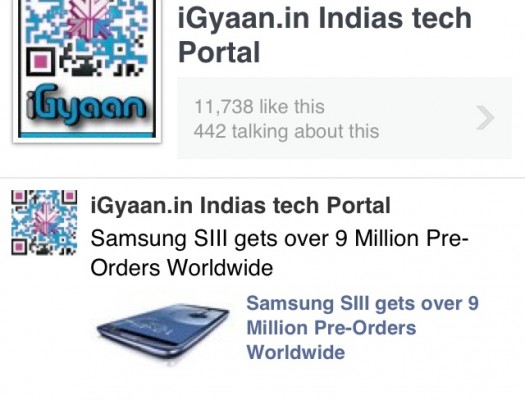Viewport: 525px width, 400px height.
Task: Open post author iGyaan.in Indias tech Portal
Action: (240, 205)
